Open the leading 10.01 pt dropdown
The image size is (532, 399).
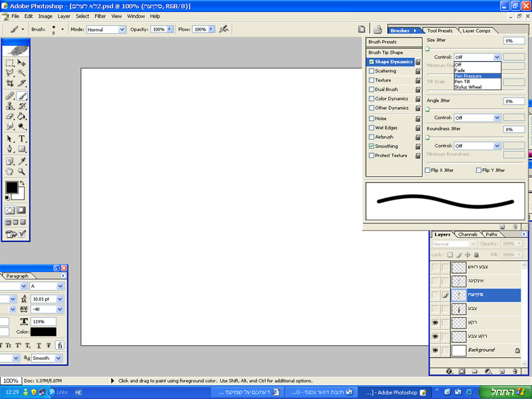(x=60, y=299)
